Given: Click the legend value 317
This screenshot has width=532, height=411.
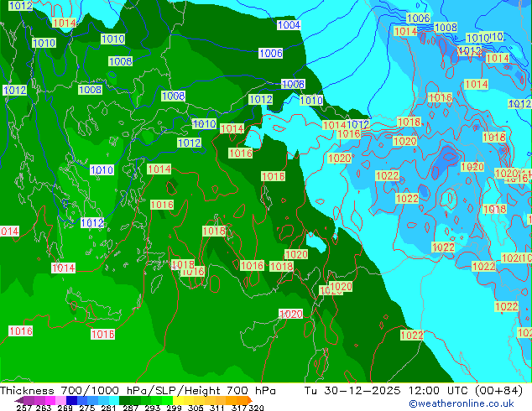Looking at the screenshot, I should point(239,408).
